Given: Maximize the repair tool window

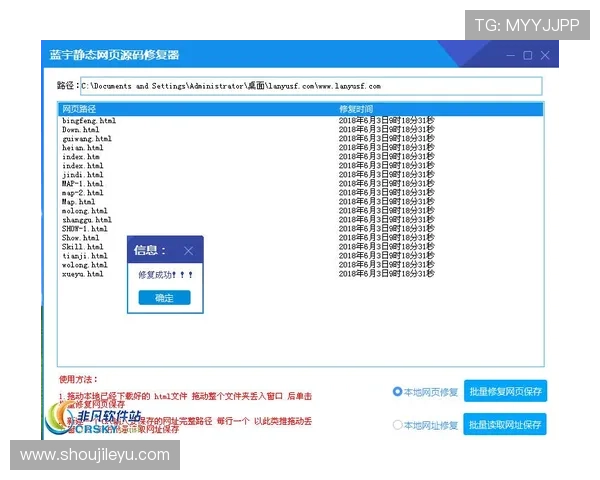Looking at the screenshot, I should 527,55.
